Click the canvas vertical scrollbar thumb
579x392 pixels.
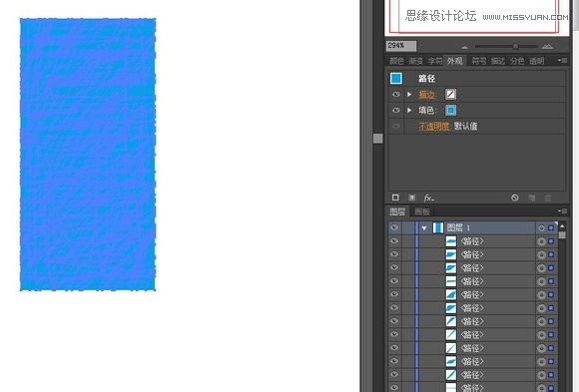(x=377, y=138)
